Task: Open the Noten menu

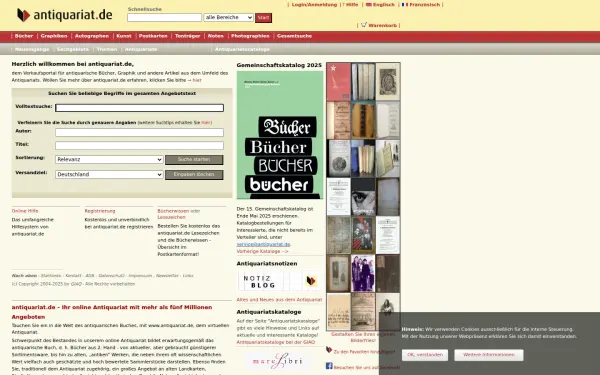Action: (215, 36)
